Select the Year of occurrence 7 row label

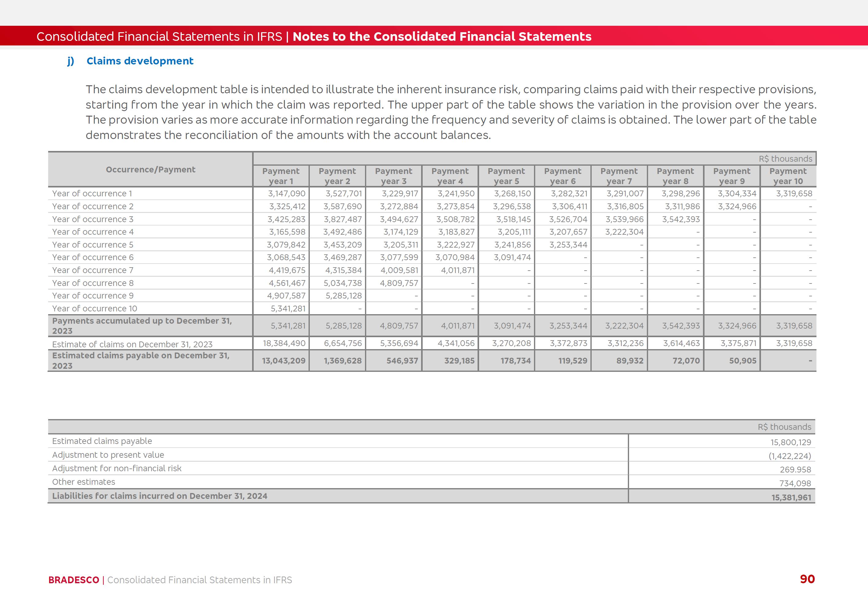pos(93,270)
